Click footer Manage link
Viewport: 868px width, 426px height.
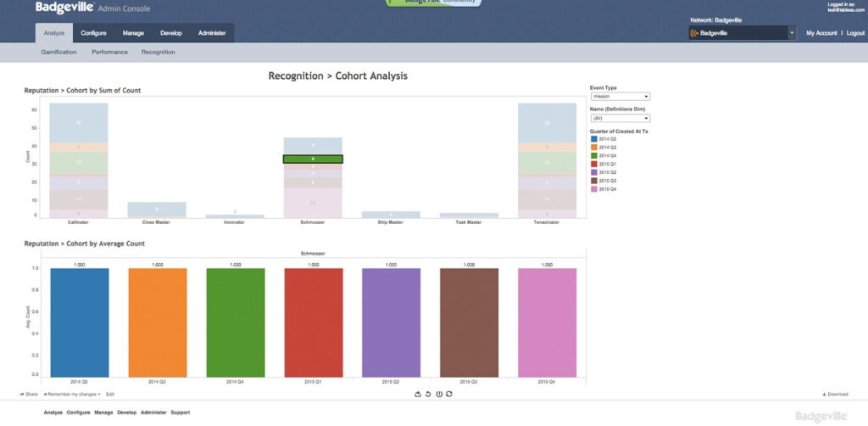coord(103,412)
